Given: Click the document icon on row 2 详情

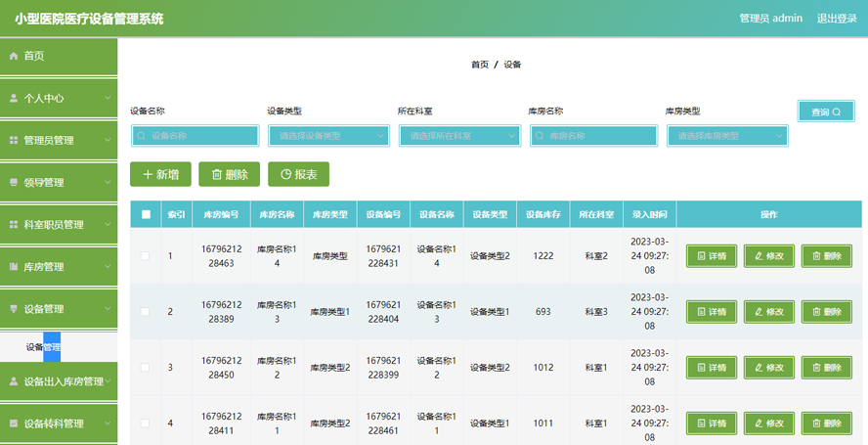Looking at the screenshot, I should pos(702,311).
